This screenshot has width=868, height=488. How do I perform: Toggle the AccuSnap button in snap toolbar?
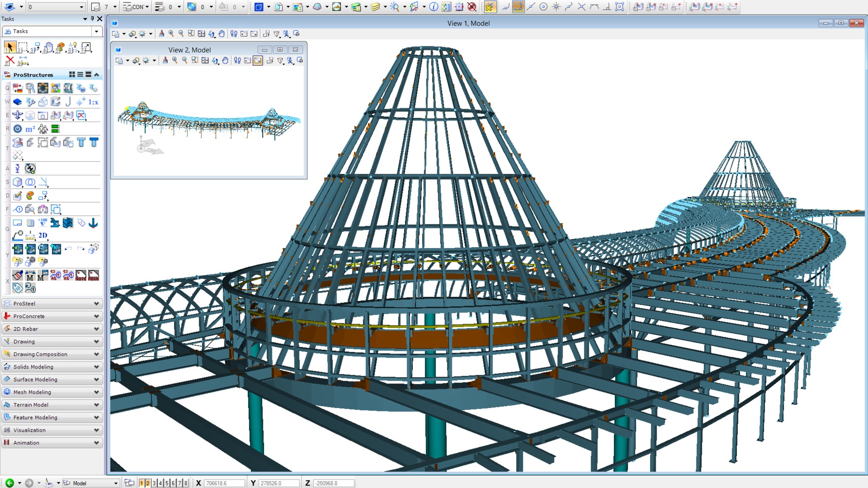[489, 7]
